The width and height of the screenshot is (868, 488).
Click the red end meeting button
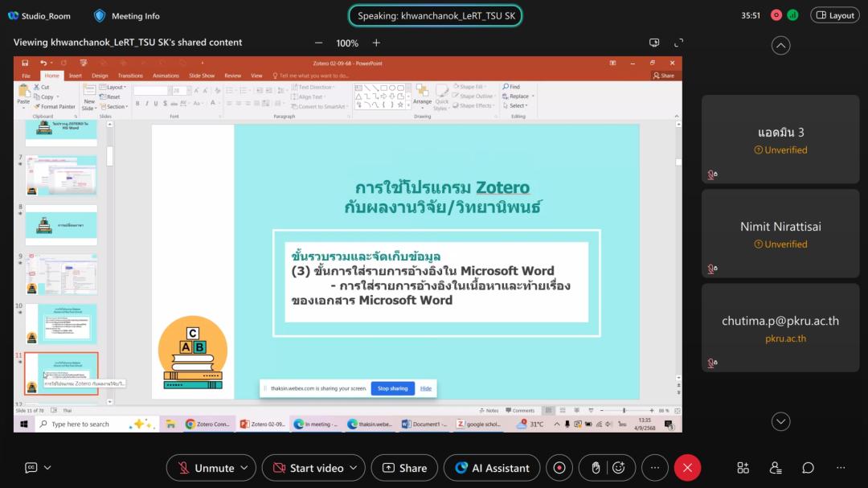coord(687,468)
